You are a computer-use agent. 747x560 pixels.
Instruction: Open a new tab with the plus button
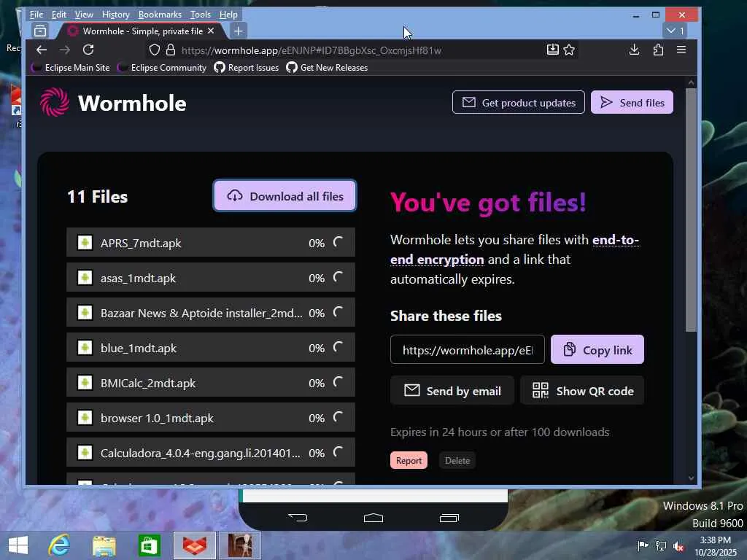(239, 31)
